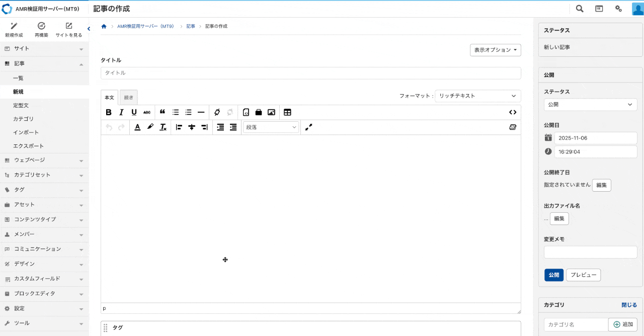Click the 閉じる link in カテゴリ
The width and height of the screenshot is (644, 336).
pos(629,305)
